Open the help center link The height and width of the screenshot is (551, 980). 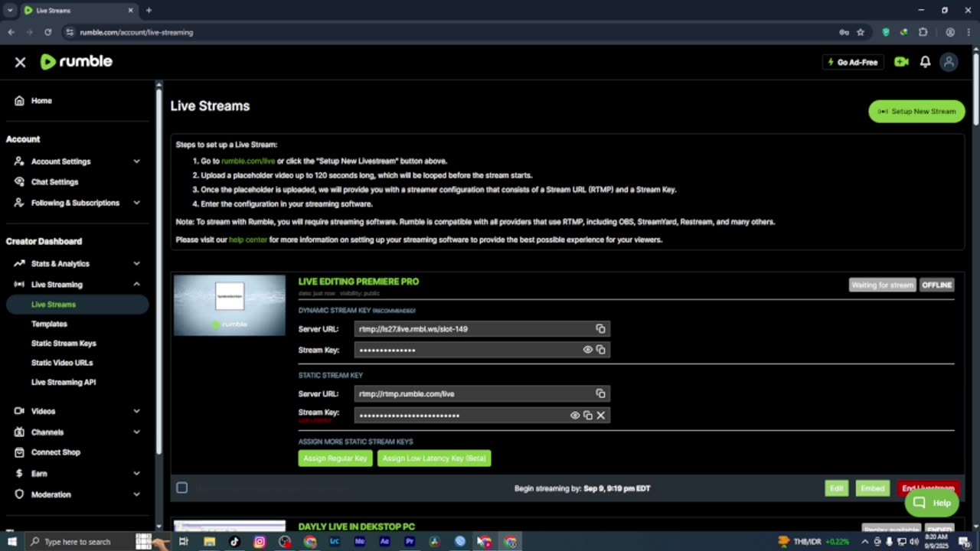pos(248,240)
